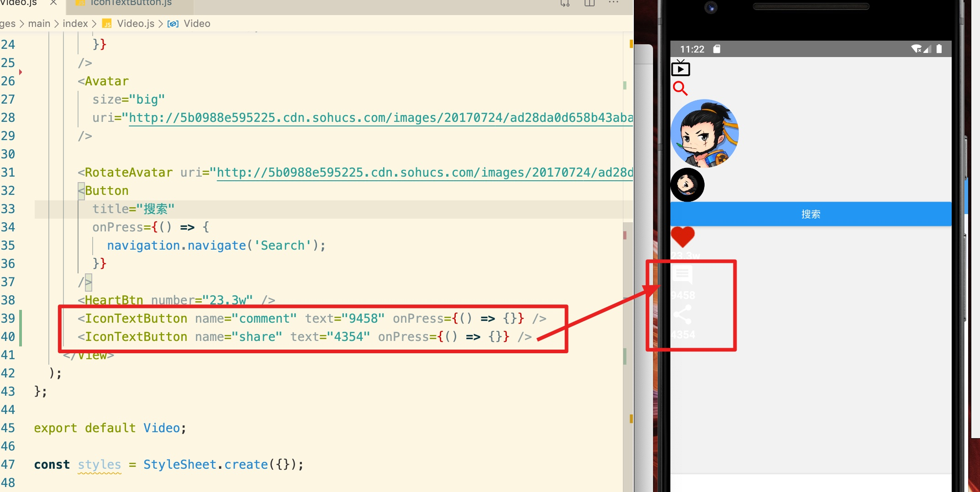Click the battery icon in emulator
This screenshot has height=492, width=980.
939,49
